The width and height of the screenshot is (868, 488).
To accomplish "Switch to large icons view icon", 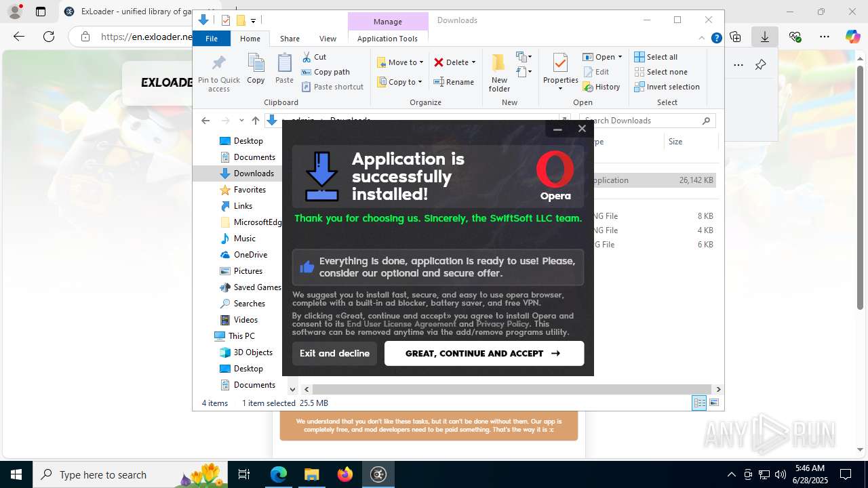I will [x=713, y=403].
